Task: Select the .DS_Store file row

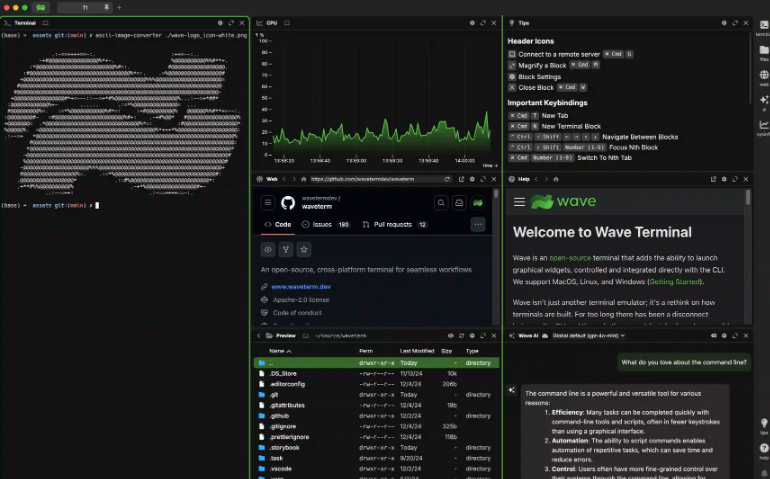Action: [376, 374]
